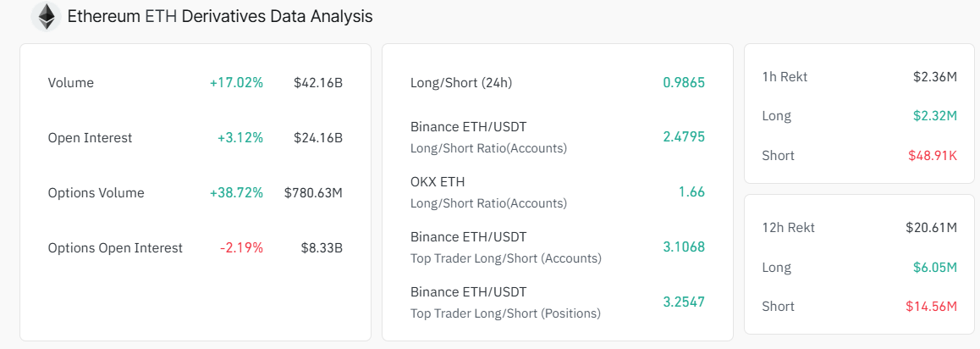Select the 3.2547 positions ratio value
The height and width of the screenshot is (349, 980).
point(684,302)
